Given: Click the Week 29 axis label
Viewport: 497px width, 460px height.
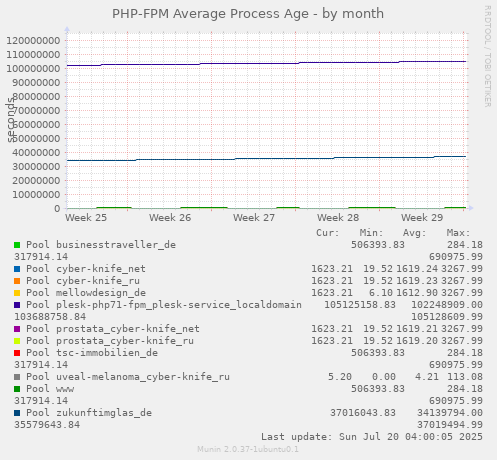Looking at the screenshot, I should click(x=422, y=218).
